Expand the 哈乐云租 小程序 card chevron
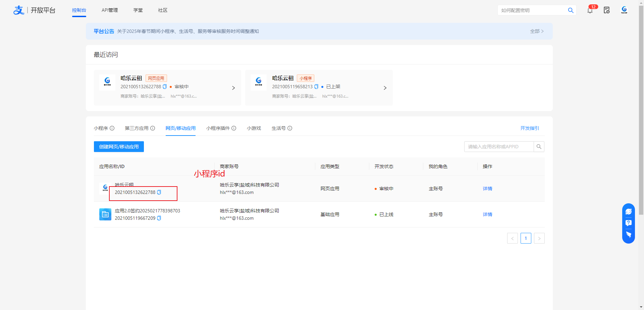The height and width of the screenshot is (310, 644). coord(385,88)
